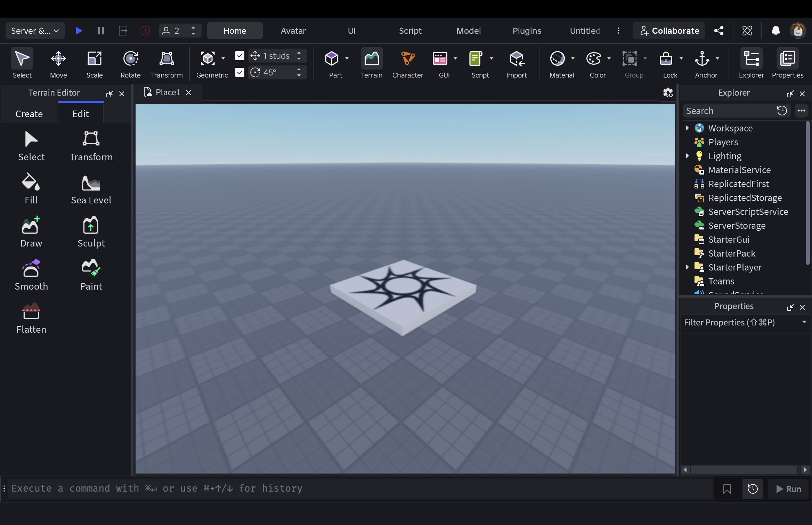
Task: Uncheck the rotation snapping 45° checkbox
Action: [x=240, y=72]
